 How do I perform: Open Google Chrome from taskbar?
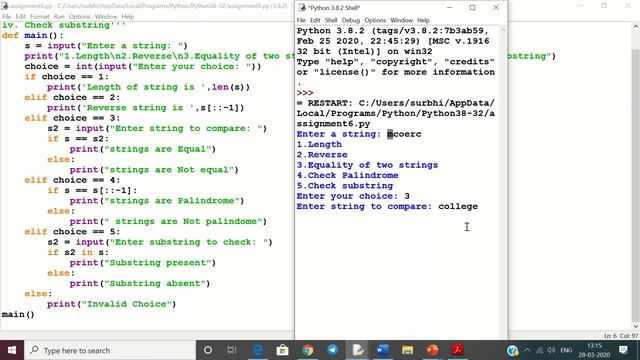click(308, 350)
